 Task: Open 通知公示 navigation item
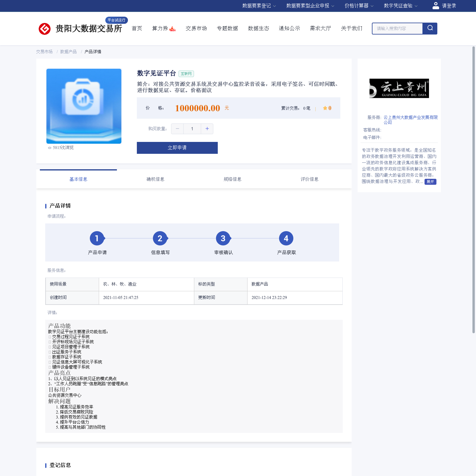pyautogui.click(x=289, y=28)
